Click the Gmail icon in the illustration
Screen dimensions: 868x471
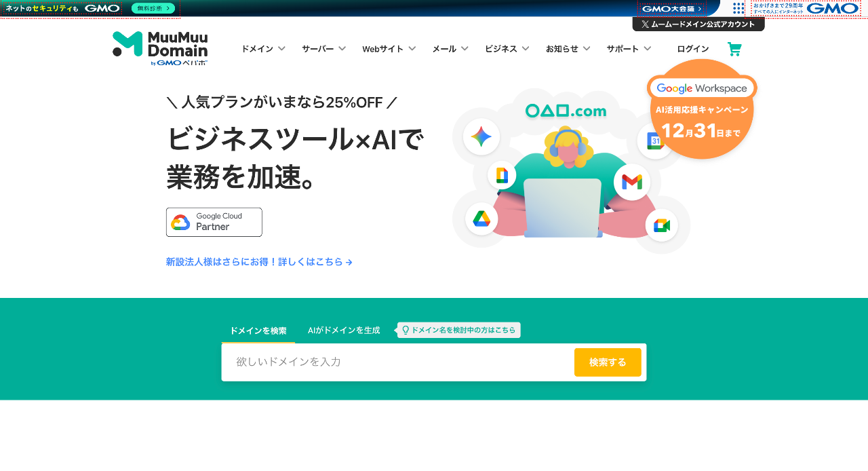(631, 181)
